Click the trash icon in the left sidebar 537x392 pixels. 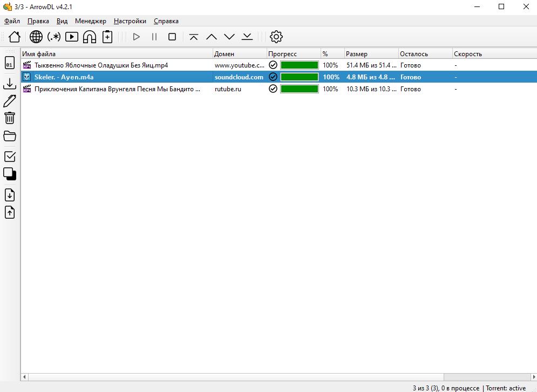pyautogui.click(x=10, y=118)
